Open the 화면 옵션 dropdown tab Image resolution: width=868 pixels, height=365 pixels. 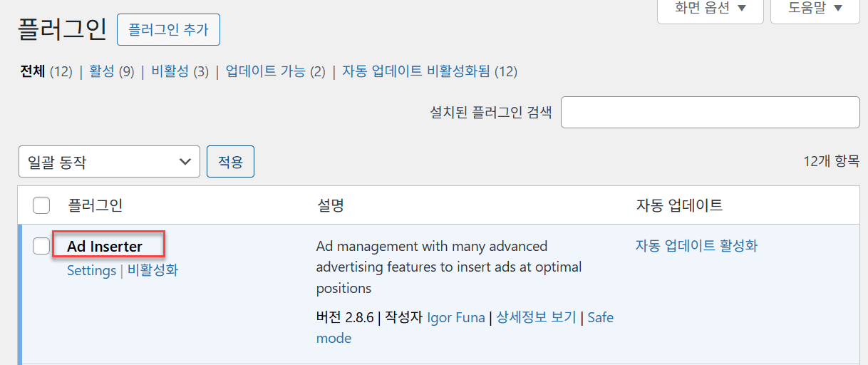710,9
